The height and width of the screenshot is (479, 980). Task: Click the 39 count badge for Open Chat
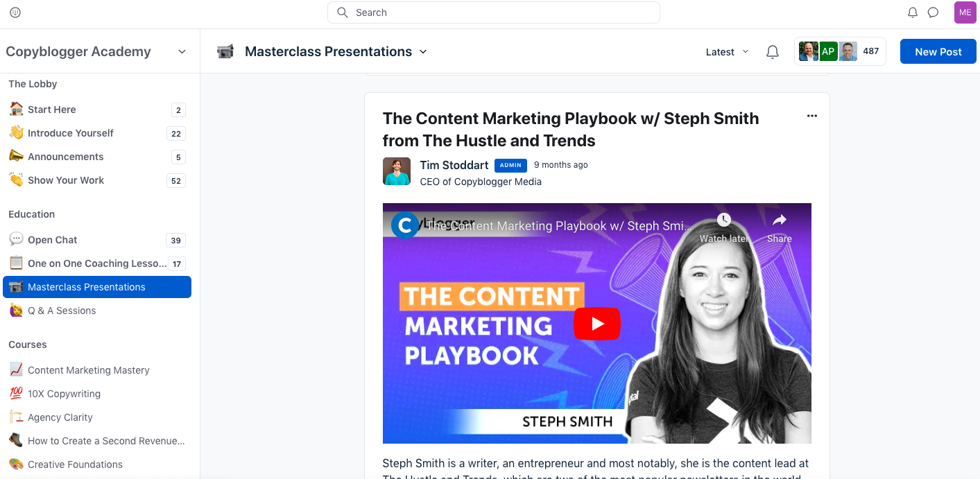(176, 241)
